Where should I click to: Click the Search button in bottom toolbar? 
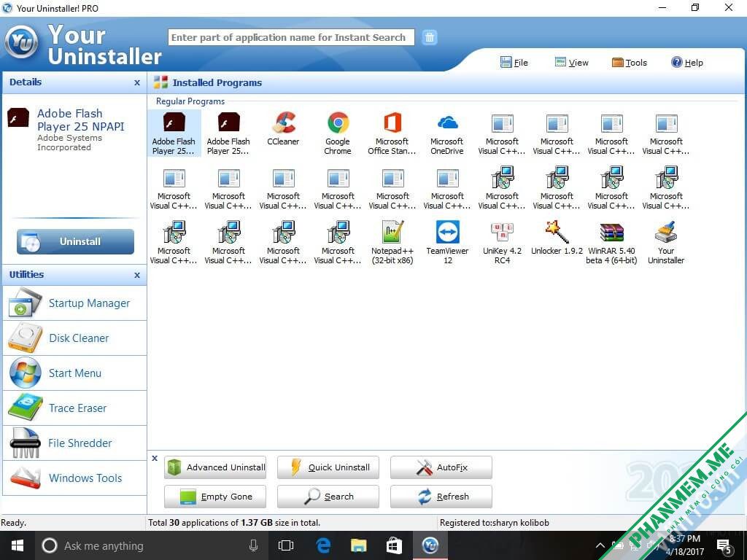[x=328, y=497]
